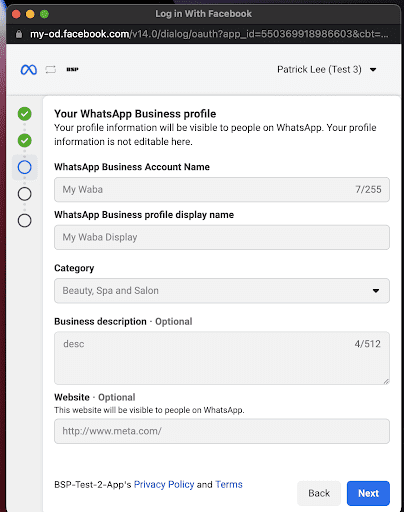Screen dimensions: 404x512
Task: Open the Patrick Lee (Test 3) account dropdown
Action: pyautogui.click(x=327, y=70)
